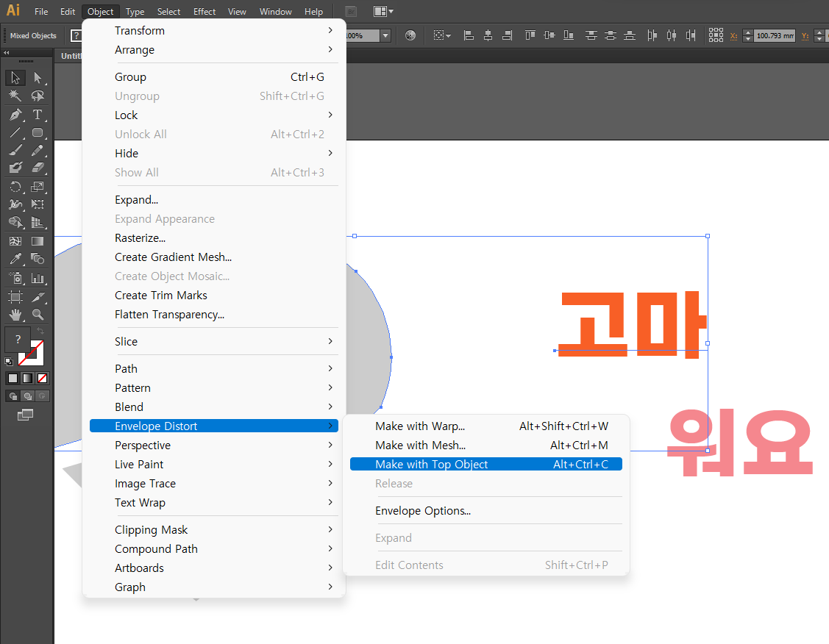
Task: Select the Column Graph tool
Action: (x=38, y=278)
